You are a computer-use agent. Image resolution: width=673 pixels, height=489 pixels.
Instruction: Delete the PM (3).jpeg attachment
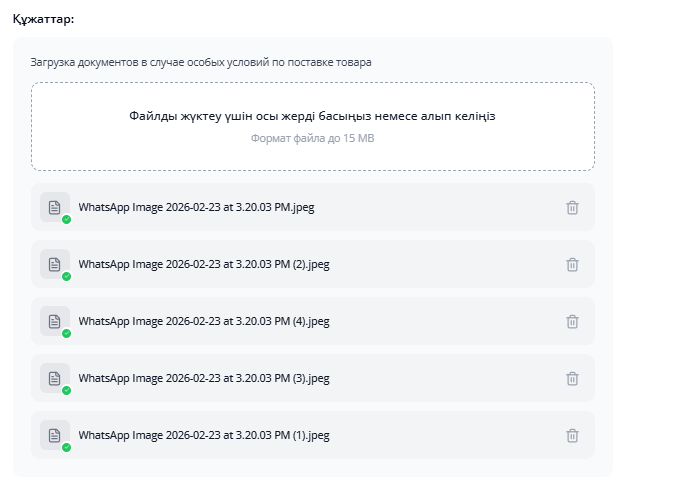click(572, 379)
